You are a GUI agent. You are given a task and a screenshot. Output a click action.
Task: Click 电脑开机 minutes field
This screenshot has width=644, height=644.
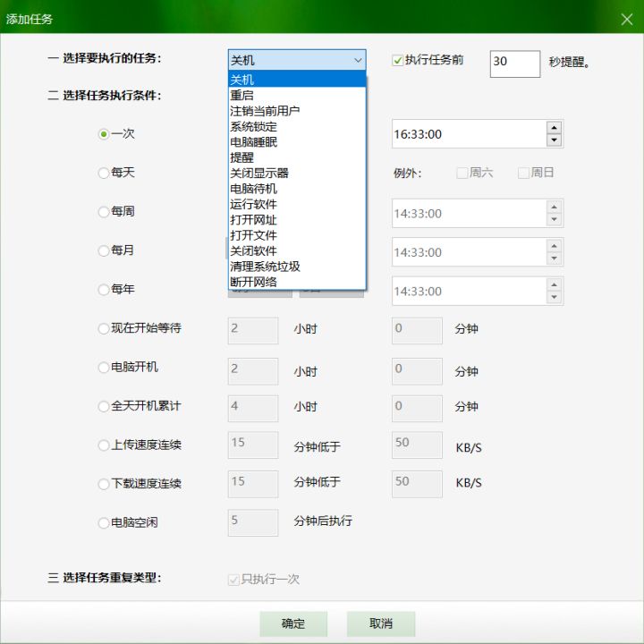click(418, 371)
